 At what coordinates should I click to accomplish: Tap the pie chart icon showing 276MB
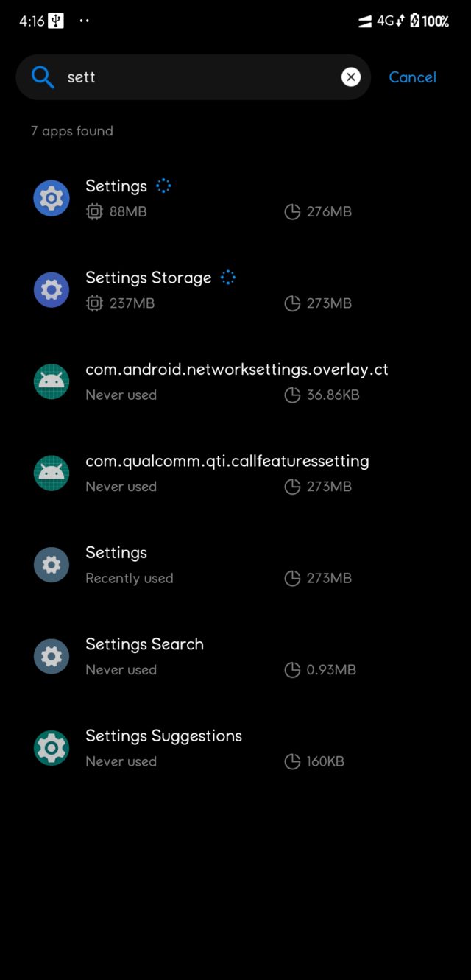(x=292, y=211)
